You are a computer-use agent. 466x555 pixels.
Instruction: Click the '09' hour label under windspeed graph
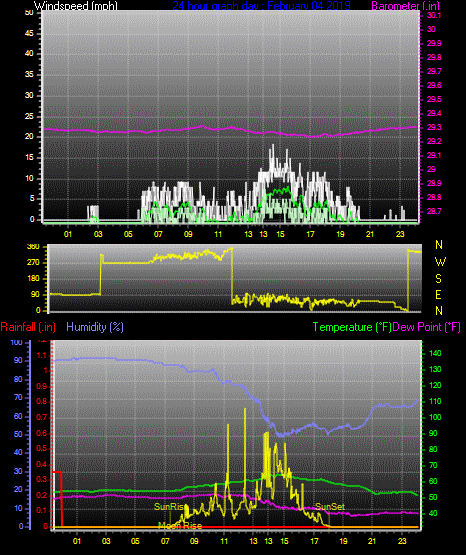[x=188, y=234]
